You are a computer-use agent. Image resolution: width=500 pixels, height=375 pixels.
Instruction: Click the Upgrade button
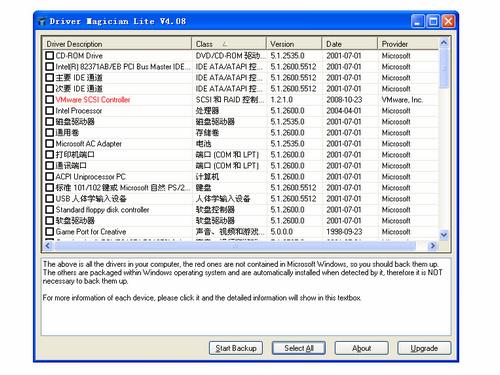[x=424, y=348]
